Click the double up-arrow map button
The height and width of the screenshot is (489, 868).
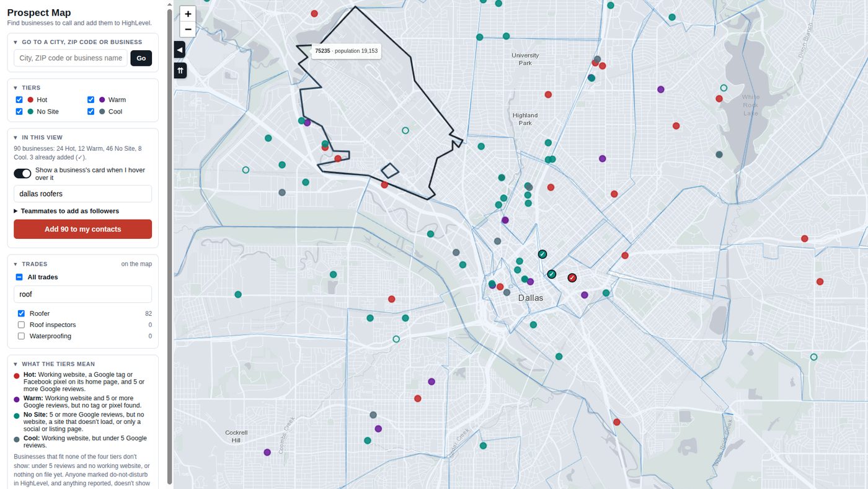pos(180,71)
